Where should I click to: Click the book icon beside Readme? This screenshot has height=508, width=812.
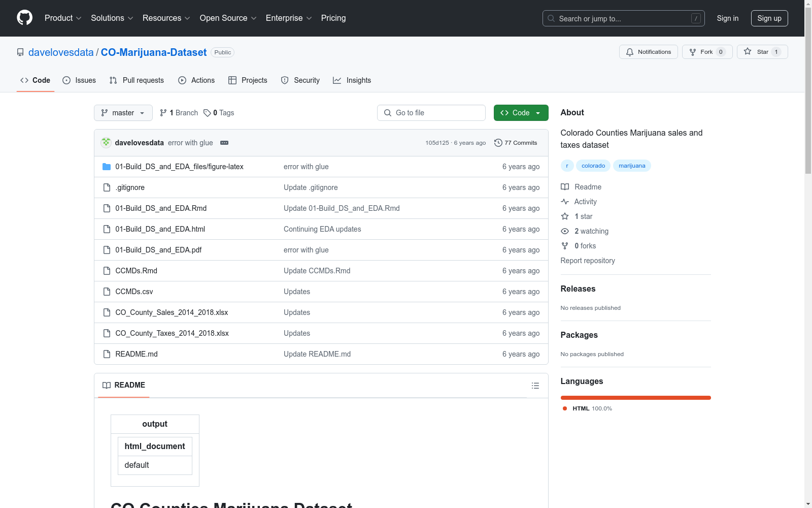[565, 187]
